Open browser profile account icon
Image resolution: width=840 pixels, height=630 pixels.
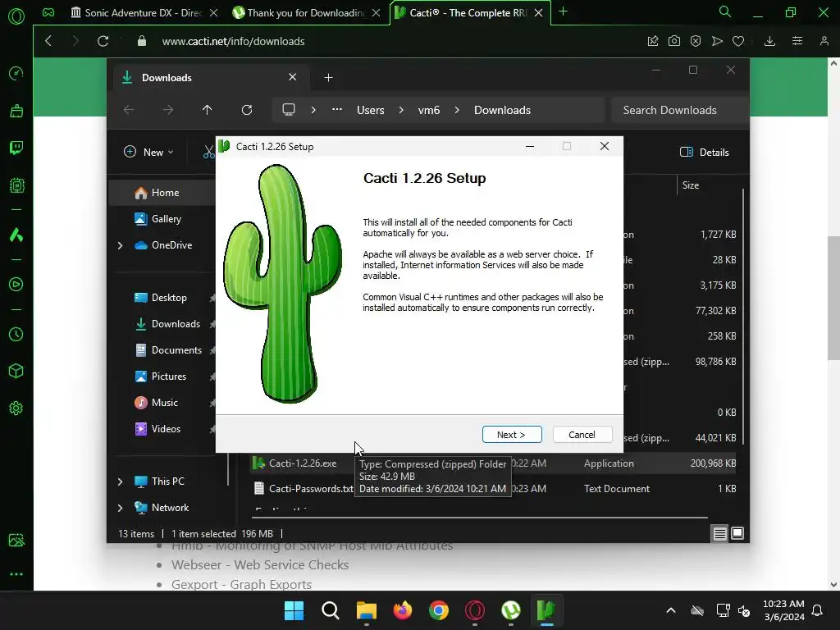click(824, 41)
